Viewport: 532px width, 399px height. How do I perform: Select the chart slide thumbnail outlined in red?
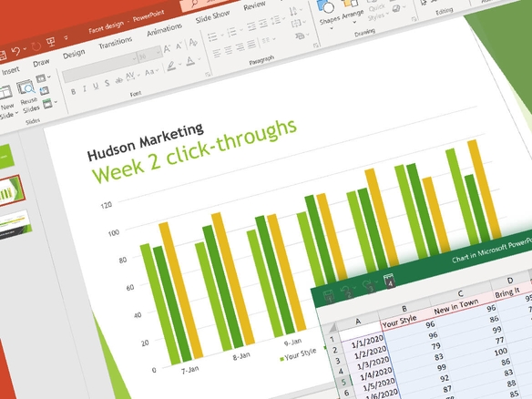coord(11,191)
